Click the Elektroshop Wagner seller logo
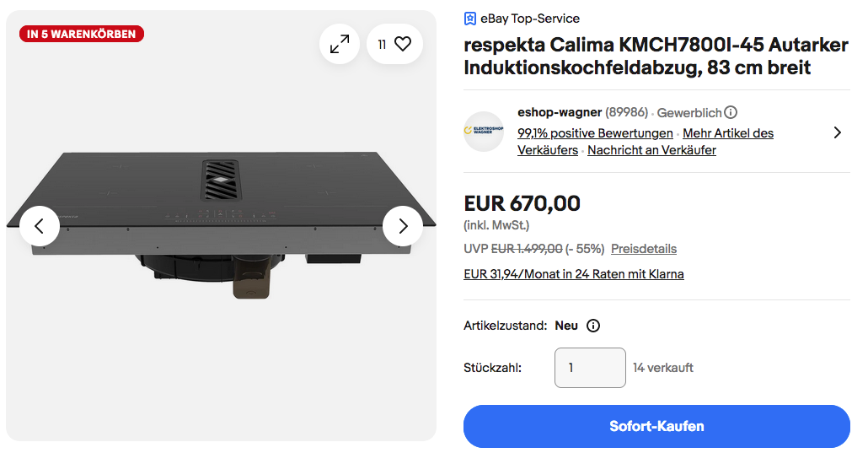The width and height of the screenshot is (868, 453). pos(484,132)
